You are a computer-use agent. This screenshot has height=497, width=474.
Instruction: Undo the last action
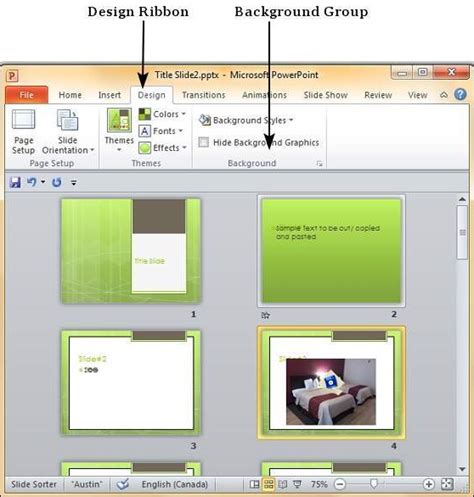(32, 182)
